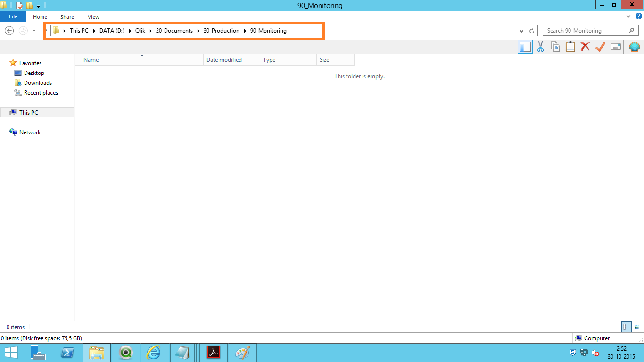644x362 pixels.
Task: Open the notepad taskbar icon
Action: tap(183, 353)
